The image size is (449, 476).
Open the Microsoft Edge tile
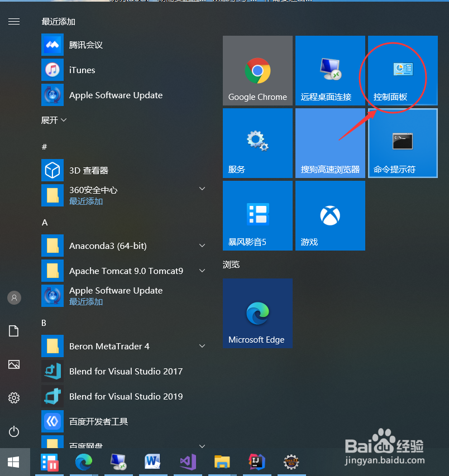[x=257, y=313]
